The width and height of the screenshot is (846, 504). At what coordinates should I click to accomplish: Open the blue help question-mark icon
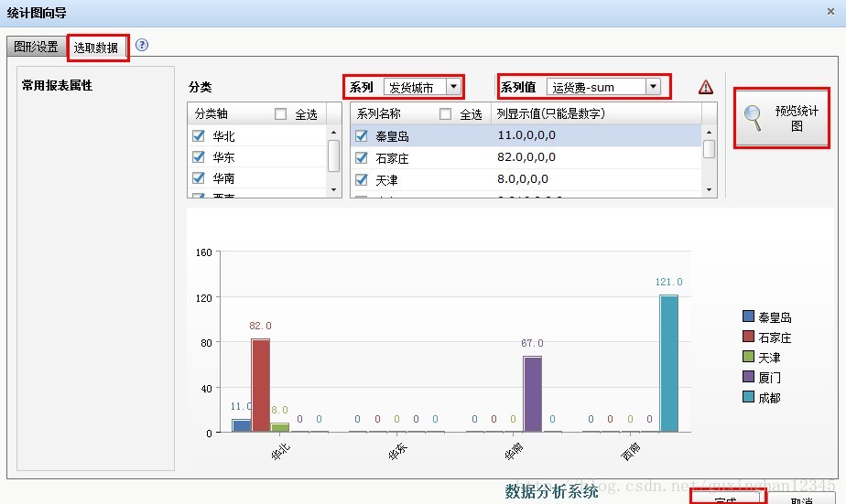(142, 46)
